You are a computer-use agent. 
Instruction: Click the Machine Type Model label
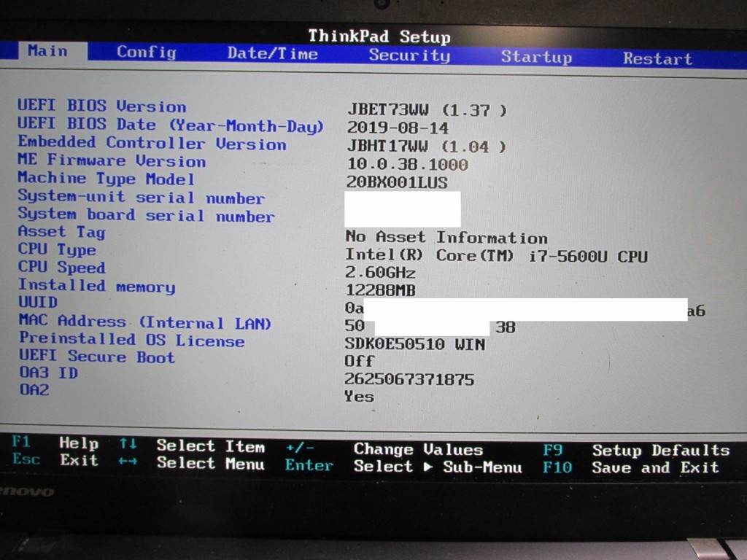click(107, 179)
